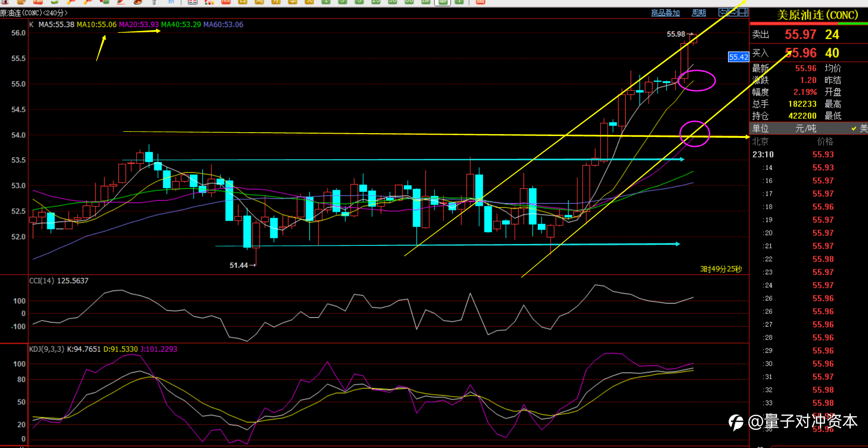Viewport: 868px width, 448px height.
Task: Click the J:101.2293 KDJ value
Action: click(x=158, y=349)
